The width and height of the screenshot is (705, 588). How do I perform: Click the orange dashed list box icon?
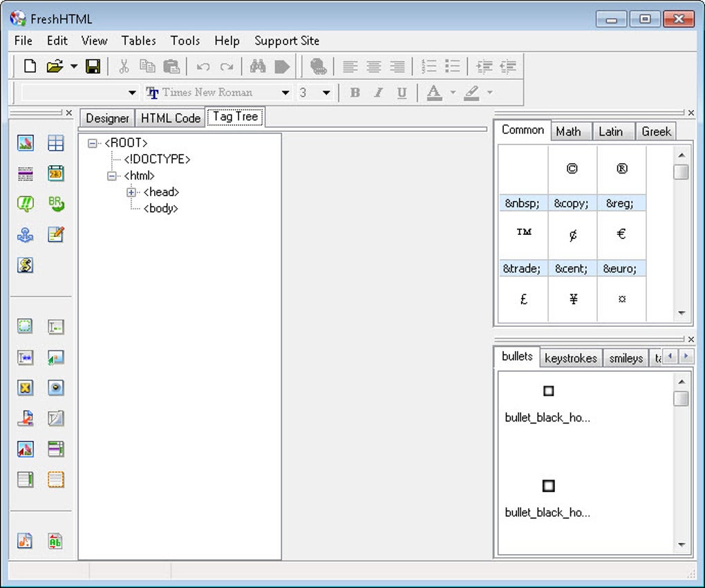click(56, 480)
